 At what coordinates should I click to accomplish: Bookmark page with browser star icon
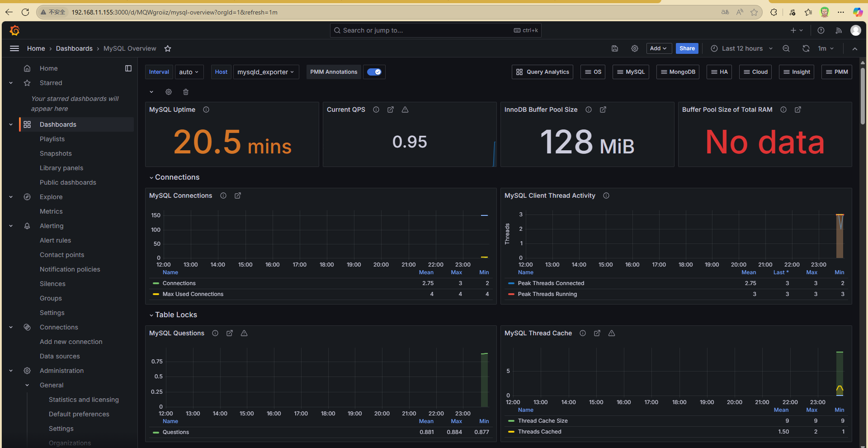click(754, 12)
